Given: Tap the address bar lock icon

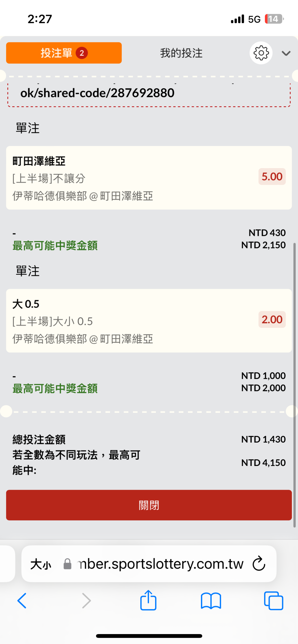Looking at the screenshot, I should (x=67, y=564).
